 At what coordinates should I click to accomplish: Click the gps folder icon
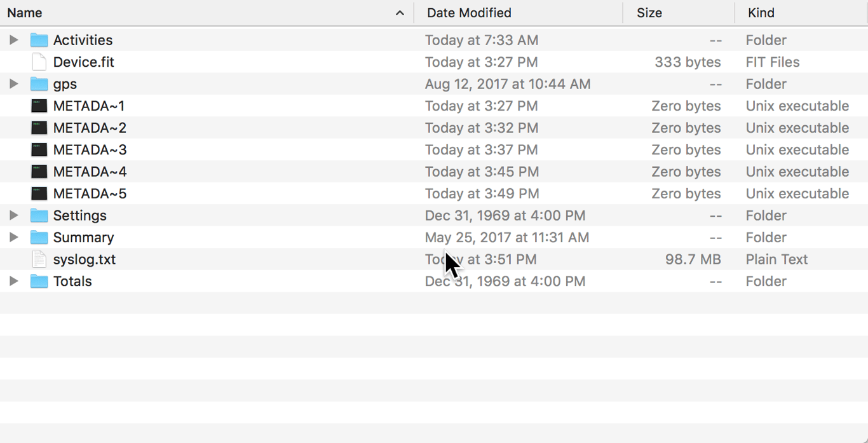click(x=39, y=84)
